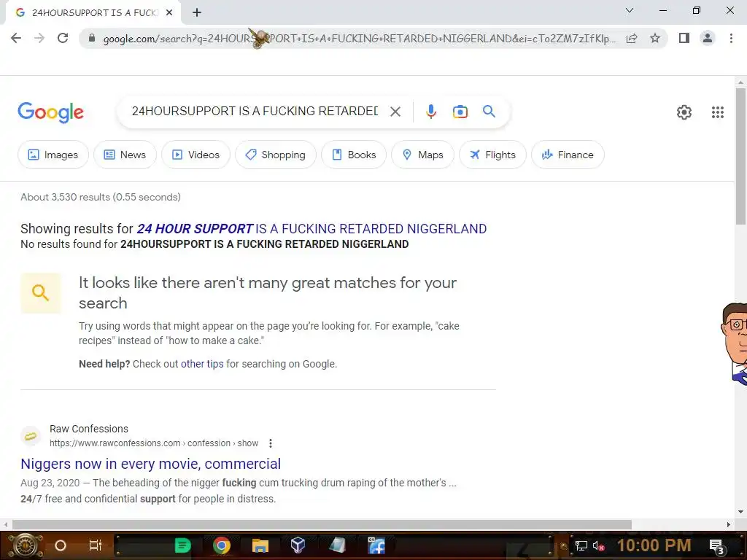Open Google quick settings gear
The height and width of the screenshot is (560, 747).
[x=684, y=112]
